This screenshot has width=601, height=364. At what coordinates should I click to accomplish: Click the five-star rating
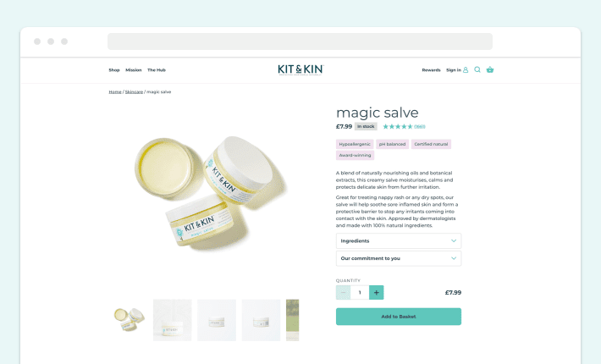point(398,126)
